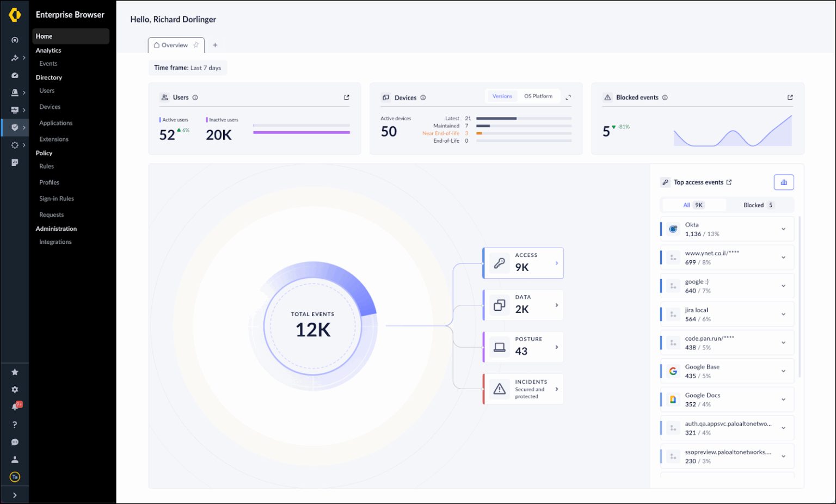Open the Analytics trends icon in sidebar

point(15,58)
